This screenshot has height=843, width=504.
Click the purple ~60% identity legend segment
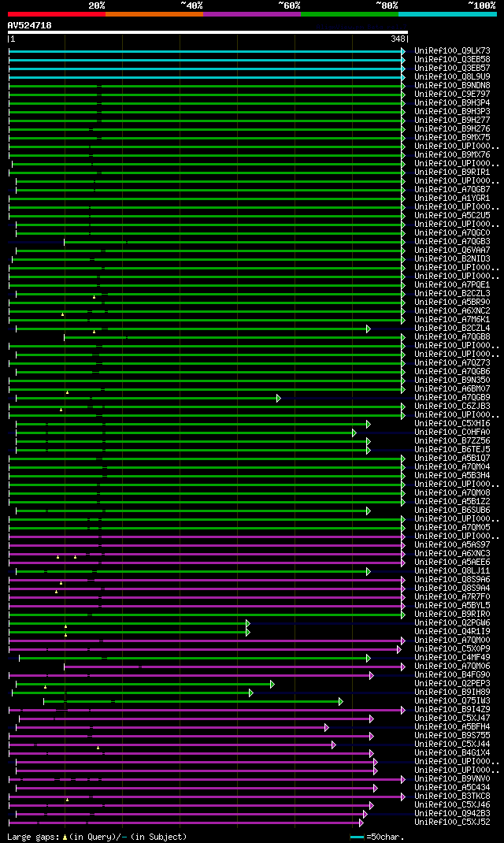coord(252,14)
